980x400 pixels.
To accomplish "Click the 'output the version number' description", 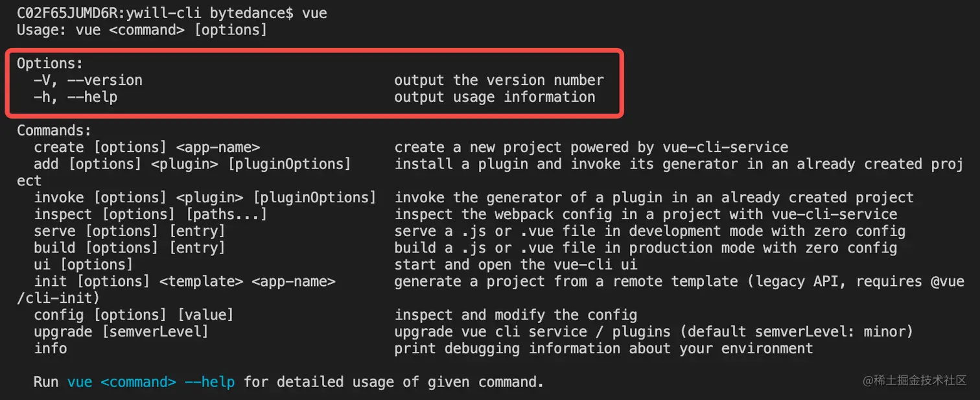I will [x=499, y=80].
